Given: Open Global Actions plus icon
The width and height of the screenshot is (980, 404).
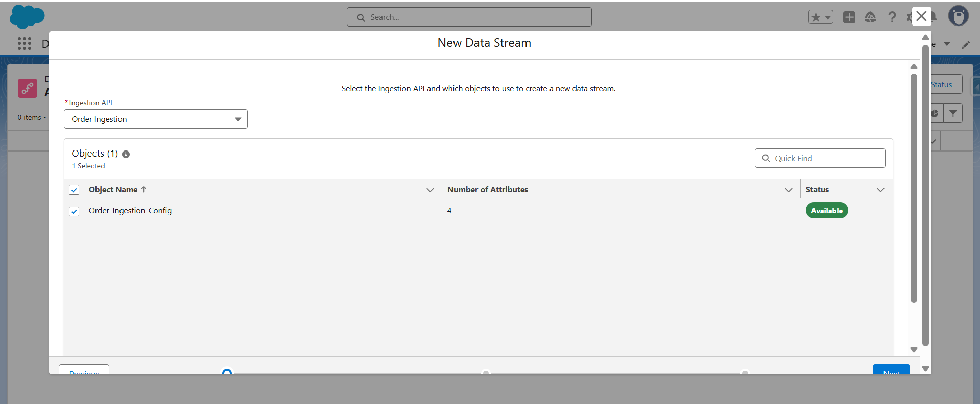Looking at the screenshot, I should pos(849,17).
